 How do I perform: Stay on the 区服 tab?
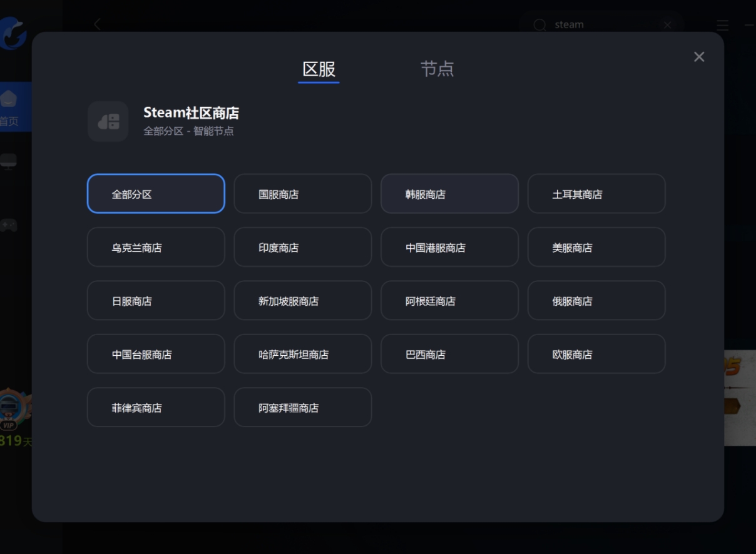tap(319, 69)
